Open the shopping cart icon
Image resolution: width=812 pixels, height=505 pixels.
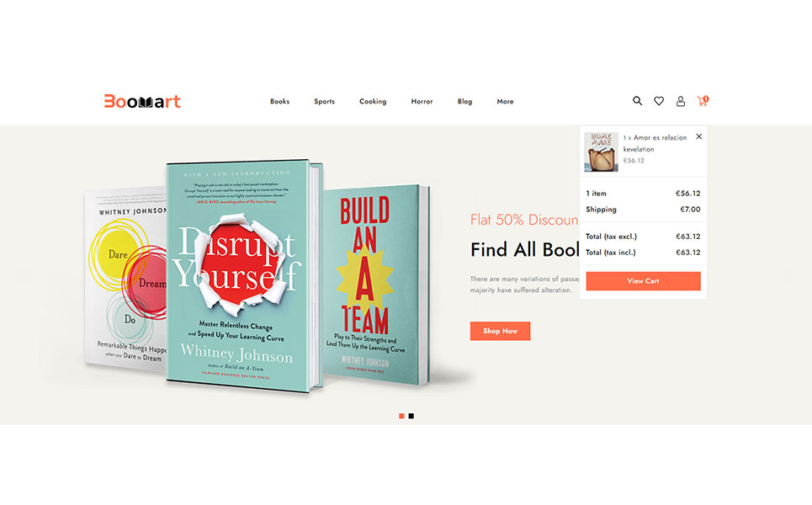coord(703,101)
